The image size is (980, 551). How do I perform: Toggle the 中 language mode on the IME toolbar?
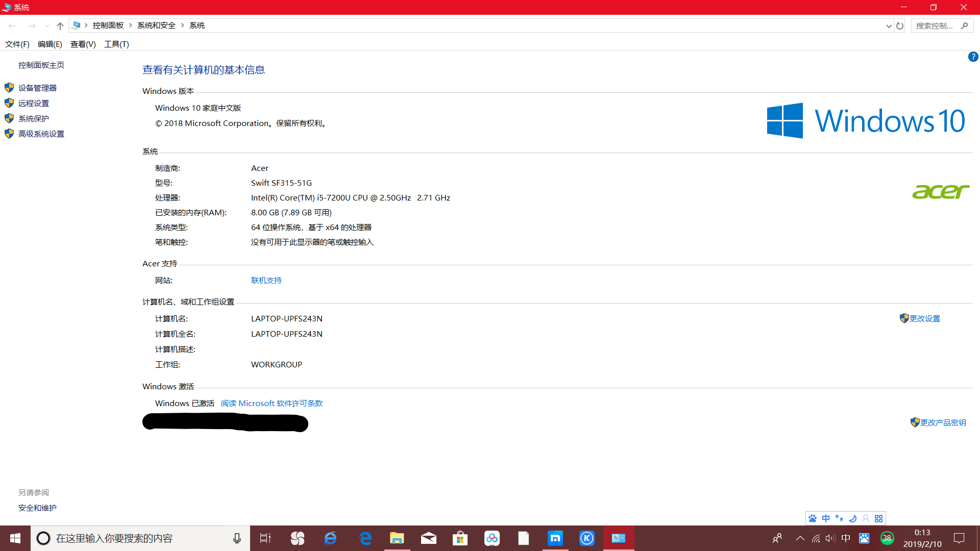click(x=826, y=518)
